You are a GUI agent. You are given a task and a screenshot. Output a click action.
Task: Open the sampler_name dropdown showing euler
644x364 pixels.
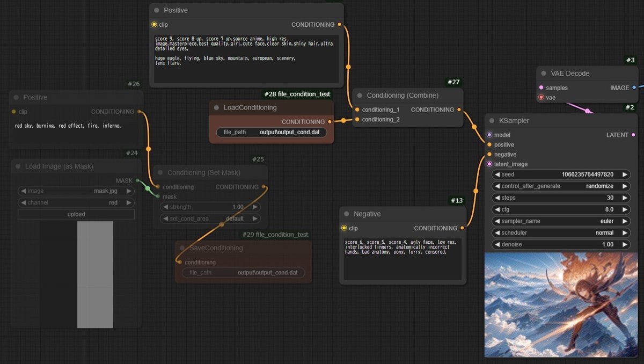tap(561, 221)
